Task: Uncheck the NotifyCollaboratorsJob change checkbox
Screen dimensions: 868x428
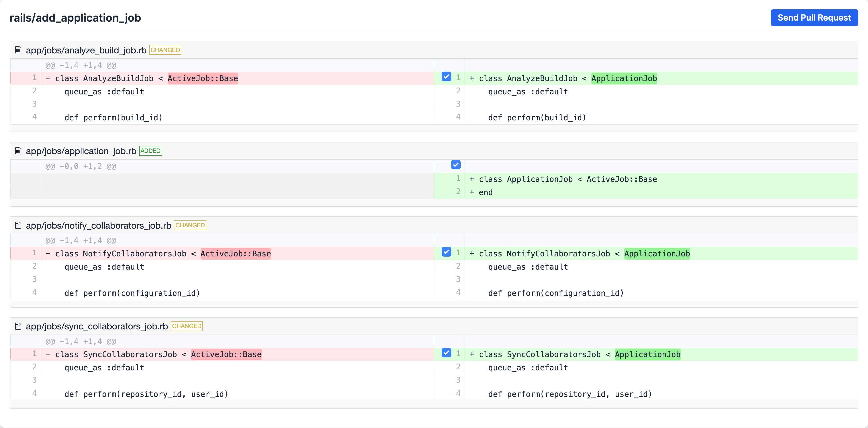Action: (x=446, y=252)
